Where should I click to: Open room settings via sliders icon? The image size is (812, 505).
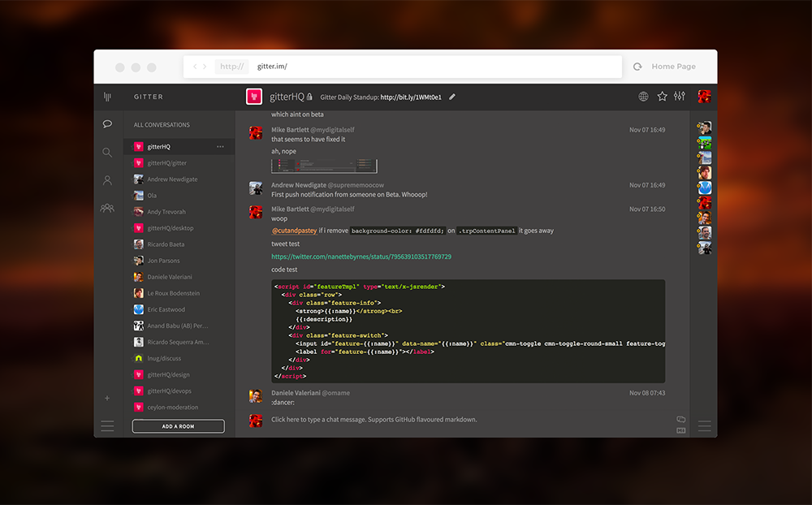679,96
